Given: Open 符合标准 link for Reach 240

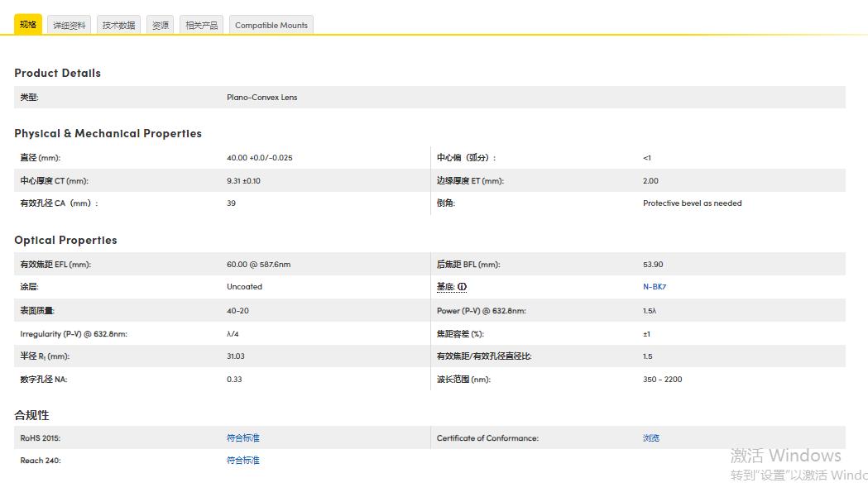Looking at the screenshot, I should 242,461.
